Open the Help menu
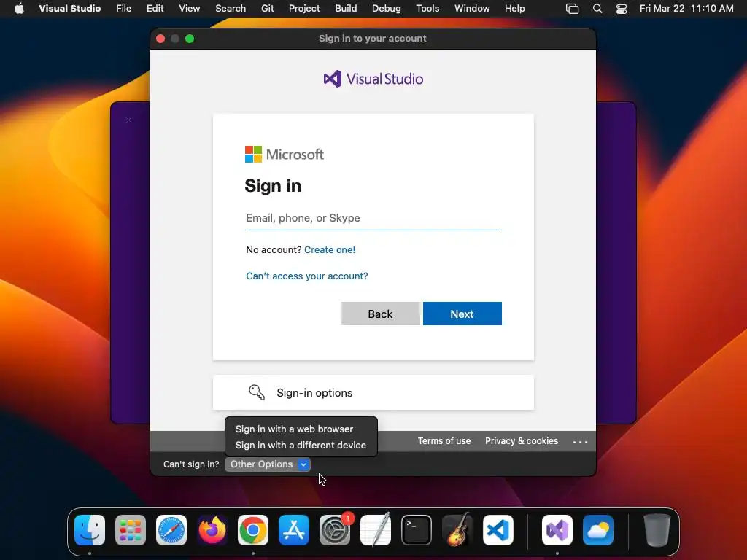Viewport: 747px width, 560px height. coord(515,9)
